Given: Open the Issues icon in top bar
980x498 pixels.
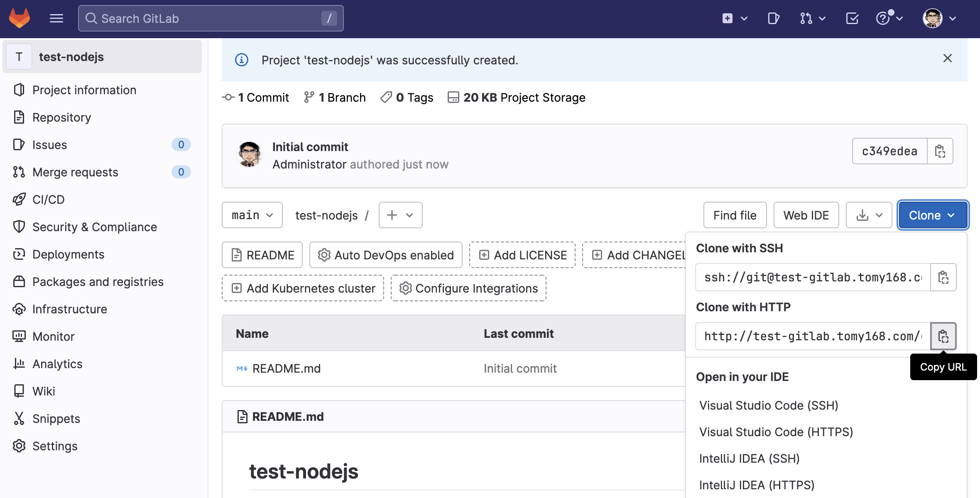Looking at the screenshot, I should [773, 18].
